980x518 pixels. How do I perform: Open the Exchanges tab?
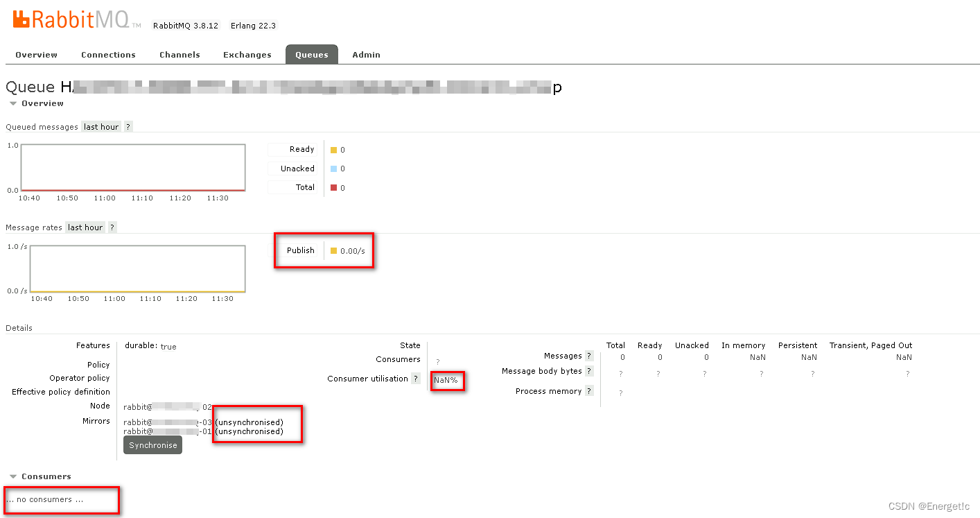coord(247,55)
